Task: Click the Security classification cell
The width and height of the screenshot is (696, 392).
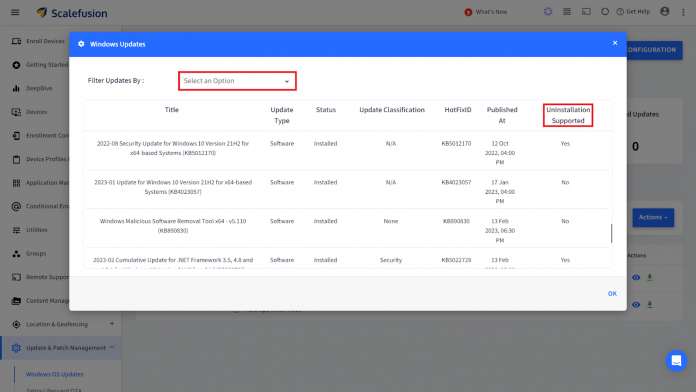Action: 391,260
